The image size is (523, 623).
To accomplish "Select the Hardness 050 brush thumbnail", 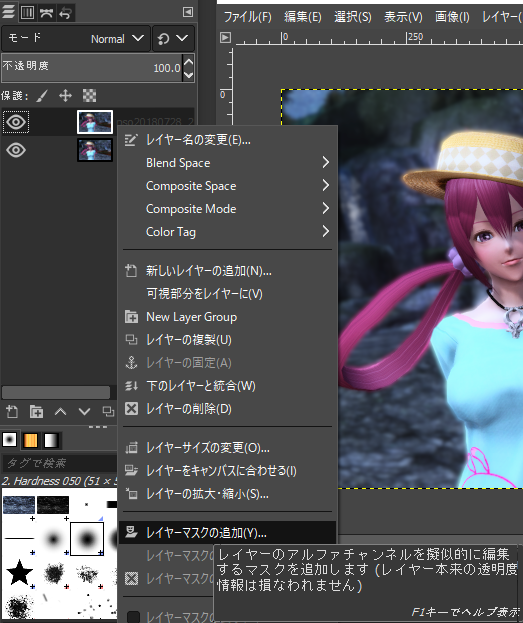I will tap(87, 539).
